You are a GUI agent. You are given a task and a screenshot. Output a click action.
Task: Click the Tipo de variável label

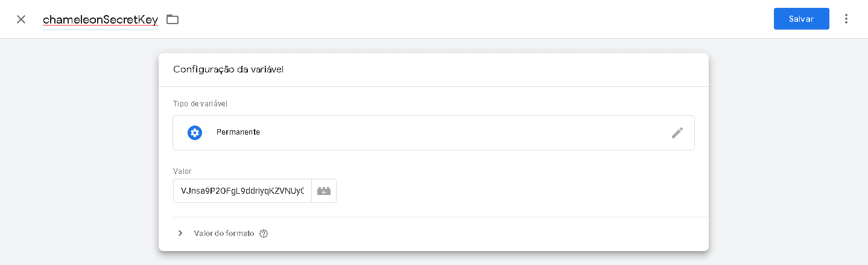(200, 103)
